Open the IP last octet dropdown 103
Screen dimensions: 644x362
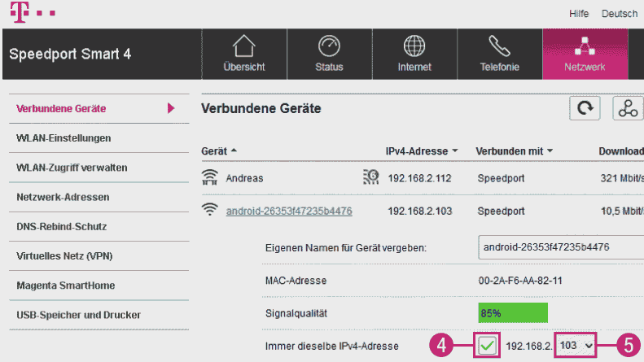(576, 346)
